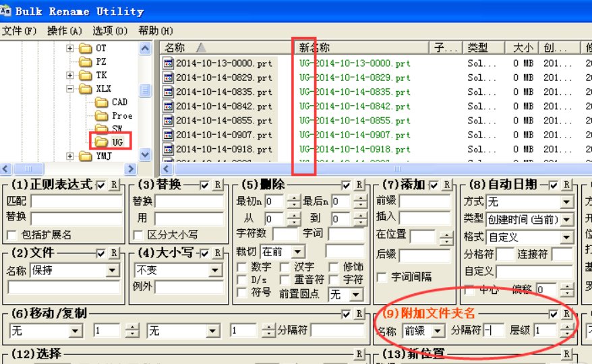
Task: Enable the 字词间隔 checkbox
Action: (382, 278)
